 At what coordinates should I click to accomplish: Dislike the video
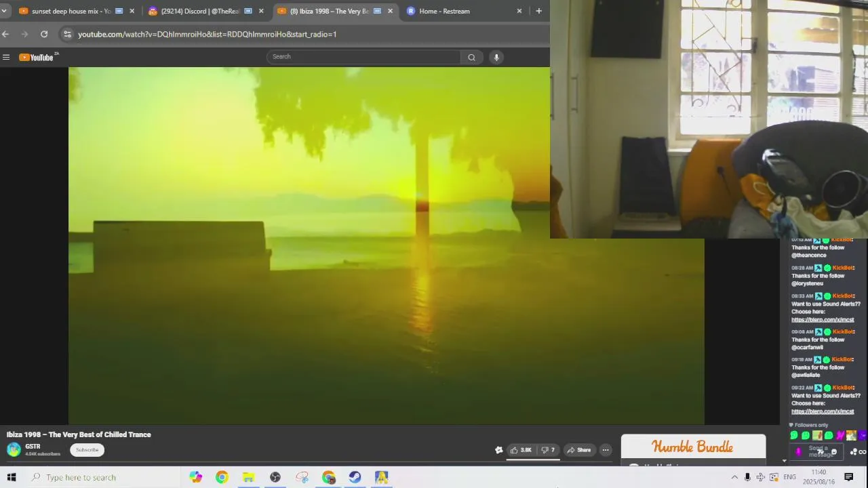pyautogui.click(x=548, y=450)
